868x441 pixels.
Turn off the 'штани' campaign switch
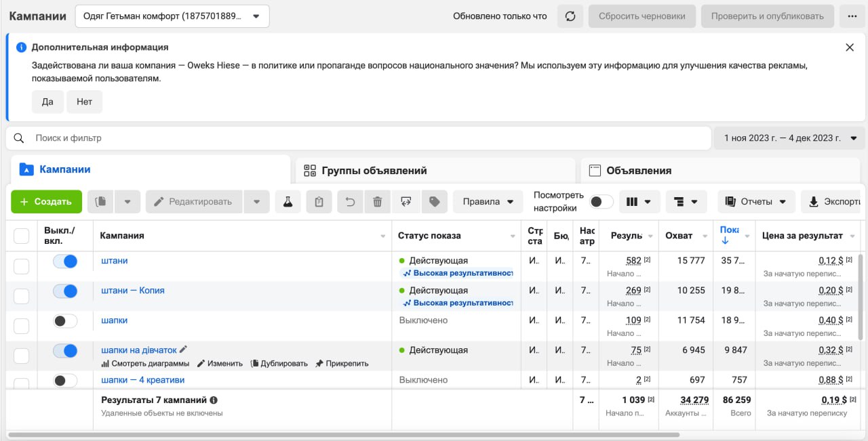click(x=65, y=261)
